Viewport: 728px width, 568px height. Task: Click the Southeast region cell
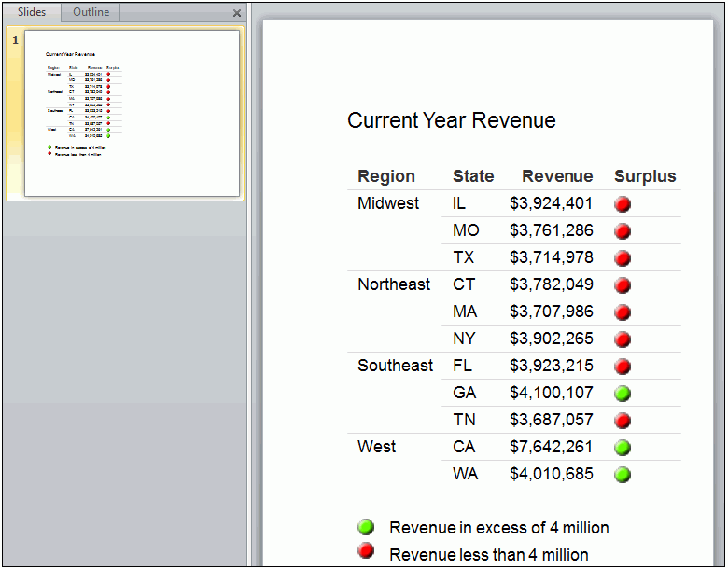tap(395, 366)
